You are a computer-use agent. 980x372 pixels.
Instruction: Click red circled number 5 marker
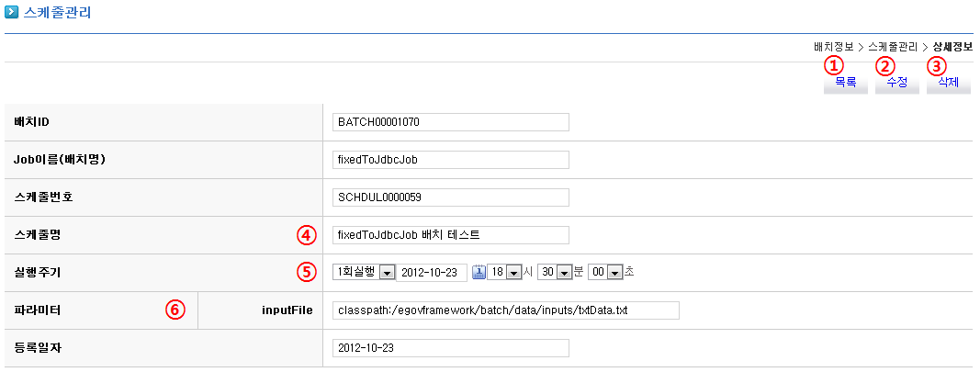pyautogui.click(x=306, y=272)
